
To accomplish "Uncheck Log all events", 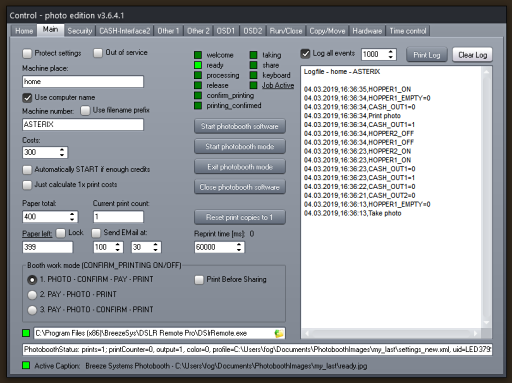I will click(305, 54).
